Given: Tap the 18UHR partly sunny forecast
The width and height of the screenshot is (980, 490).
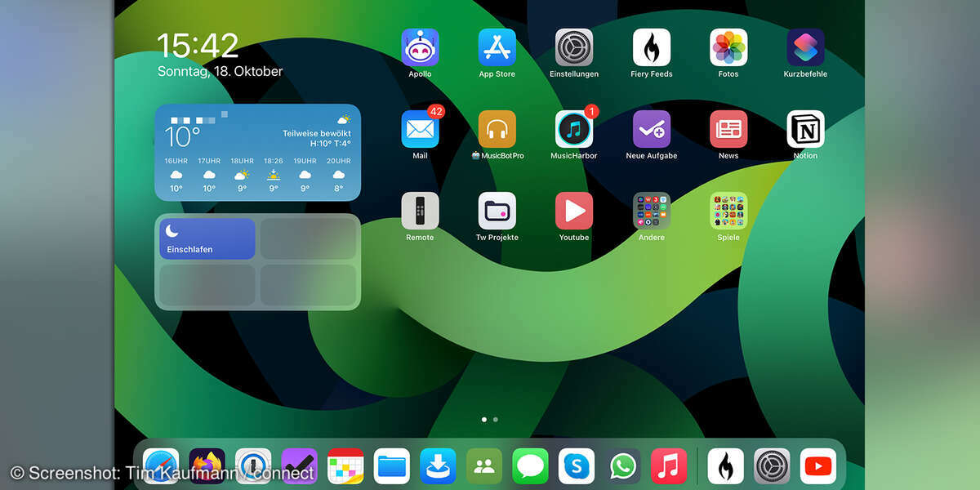Looking at the screenshot, I should click(242, 175).
